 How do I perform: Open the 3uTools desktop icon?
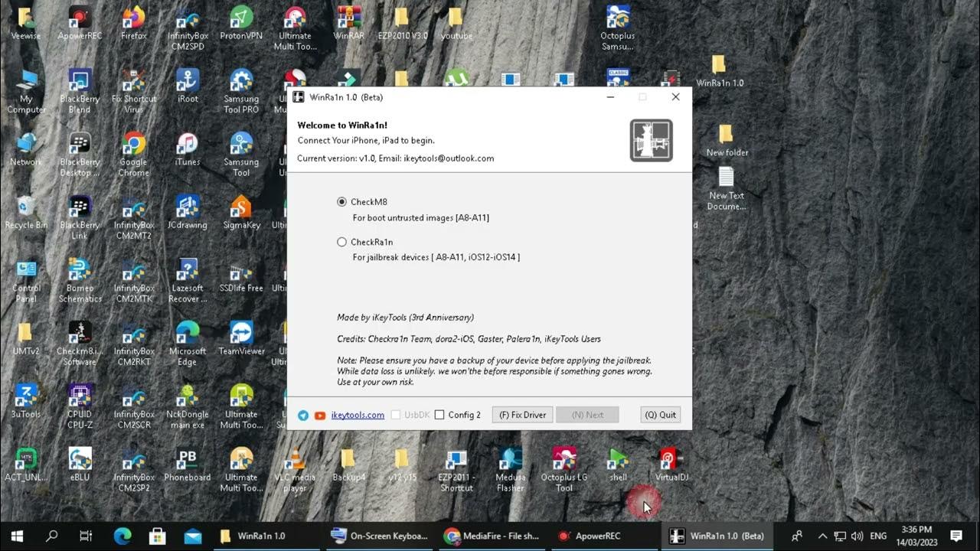pyautogui.click(x=26, y=401)
